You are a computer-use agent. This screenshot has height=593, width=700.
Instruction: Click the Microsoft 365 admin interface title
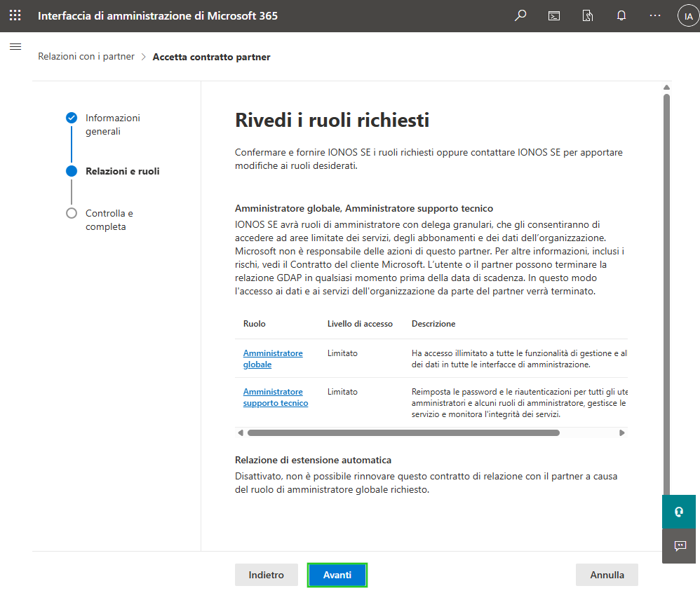pyautogui.click(x=158, y=15)
